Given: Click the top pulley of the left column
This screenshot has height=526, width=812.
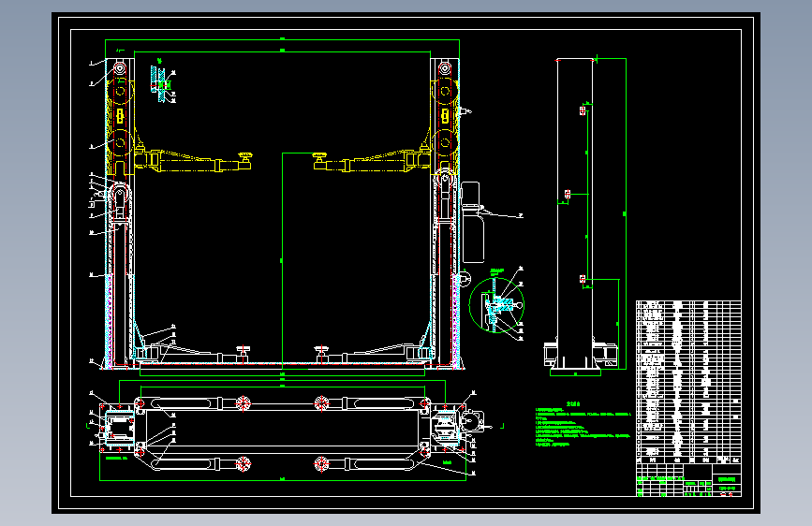Looking at the screenshot, I should coord(120,68).
